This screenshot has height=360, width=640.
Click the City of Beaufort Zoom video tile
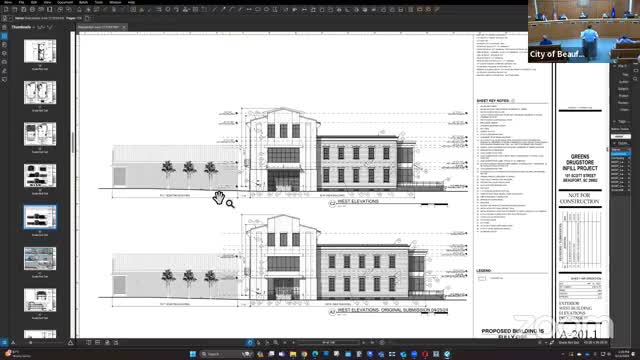tap(584, 31)
